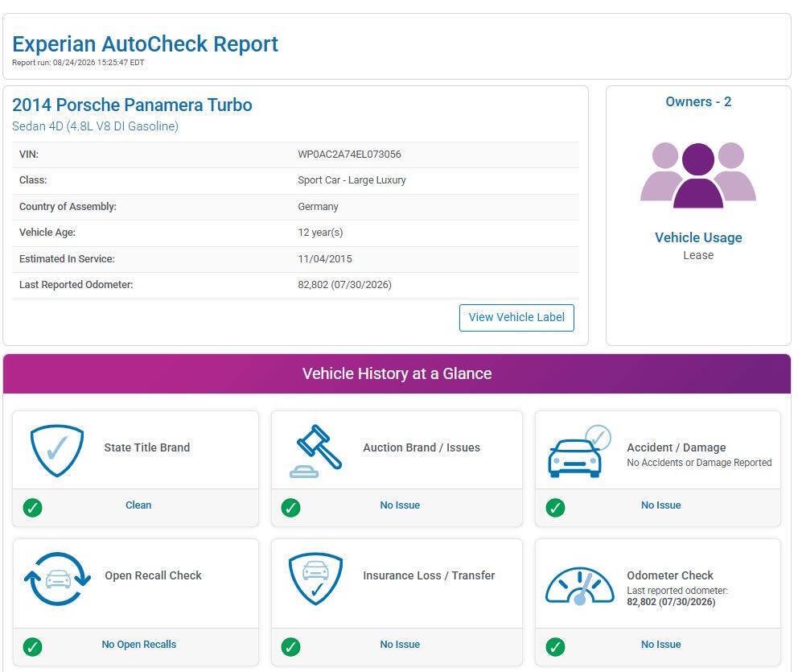Click the Last Reported Odometer: label
This screenshot has width=798, height=672.
(x=76, y=285)
